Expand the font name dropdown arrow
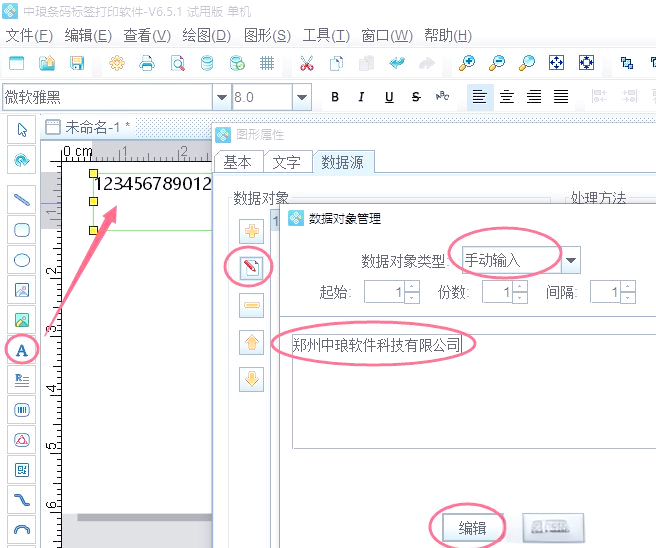The height and width of the screenshot is (548, 656). (x=222, y=97)
